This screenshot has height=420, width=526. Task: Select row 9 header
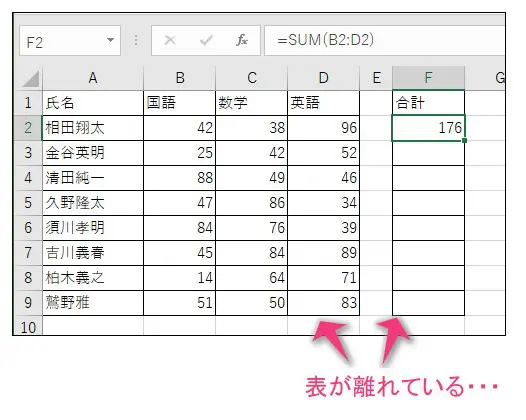[x=28, y=303]
